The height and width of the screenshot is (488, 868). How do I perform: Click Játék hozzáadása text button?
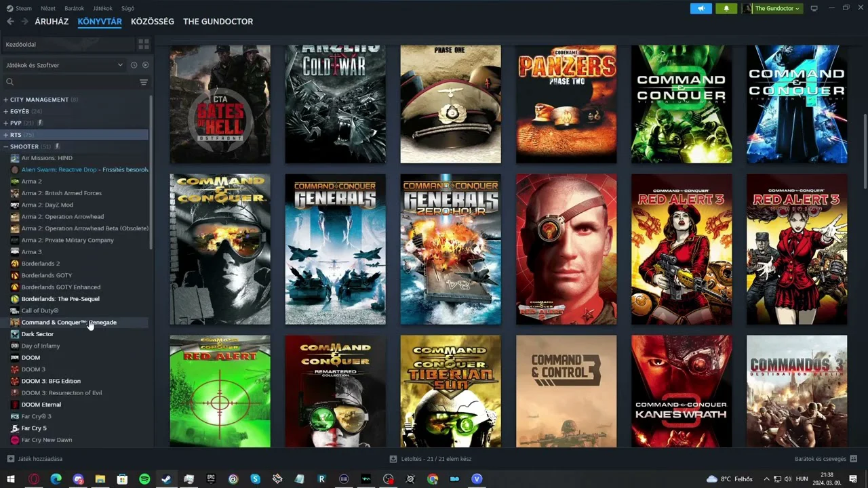coord(40,459)
